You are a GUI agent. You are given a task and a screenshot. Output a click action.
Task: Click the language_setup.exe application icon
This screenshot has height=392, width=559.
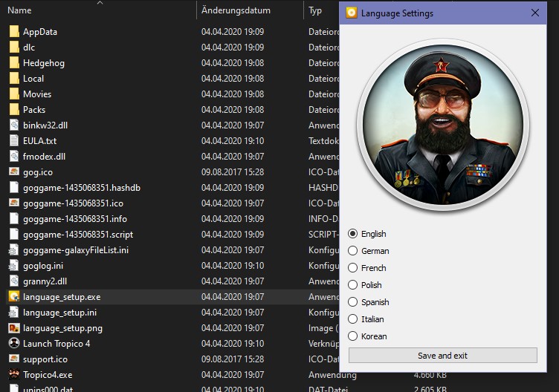point(14,296)
